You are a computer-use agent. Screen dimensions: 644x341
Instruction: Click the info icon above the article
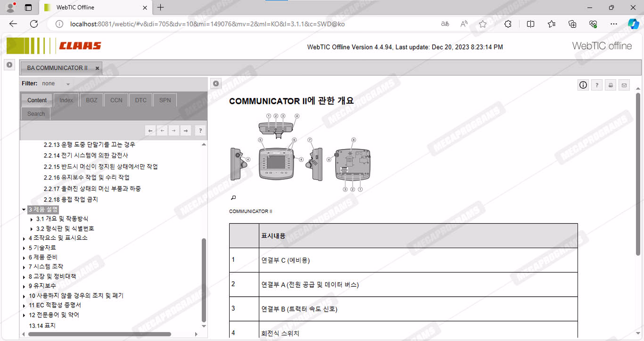click(x=583, y=85)
